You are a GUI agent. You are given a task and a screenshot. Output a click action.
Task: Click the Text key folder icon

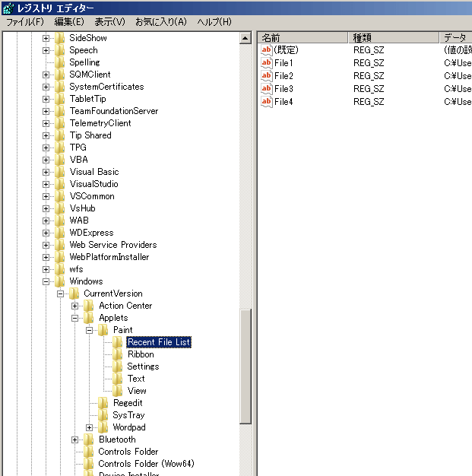coord(118,379)
